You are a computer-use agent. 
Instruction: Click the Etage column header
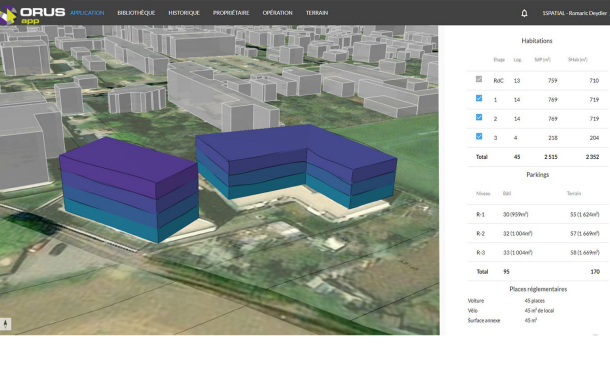pos(499,60)
